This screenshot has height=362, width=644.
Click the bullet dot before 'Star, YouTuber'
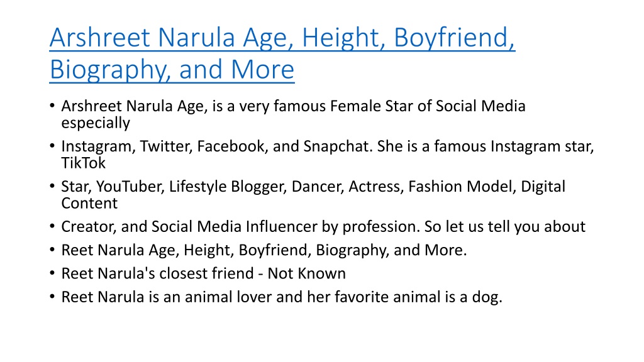pos(52,187)
